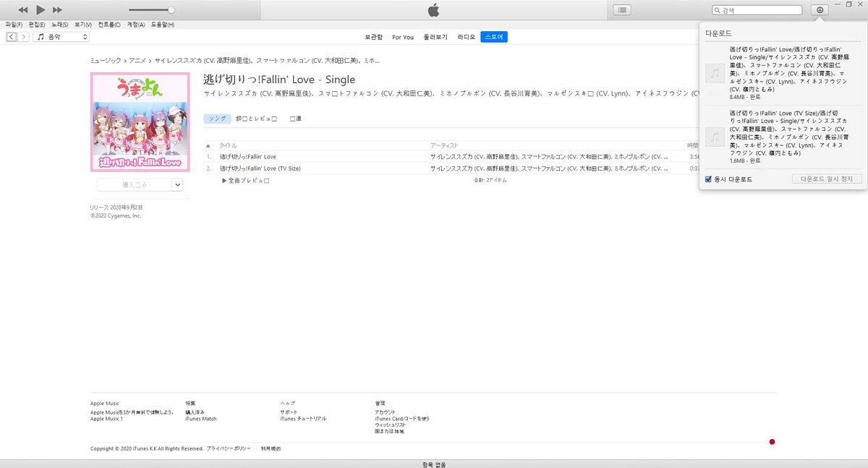
Task: Open the 파일(F) menu
Action: coord(14,25)
